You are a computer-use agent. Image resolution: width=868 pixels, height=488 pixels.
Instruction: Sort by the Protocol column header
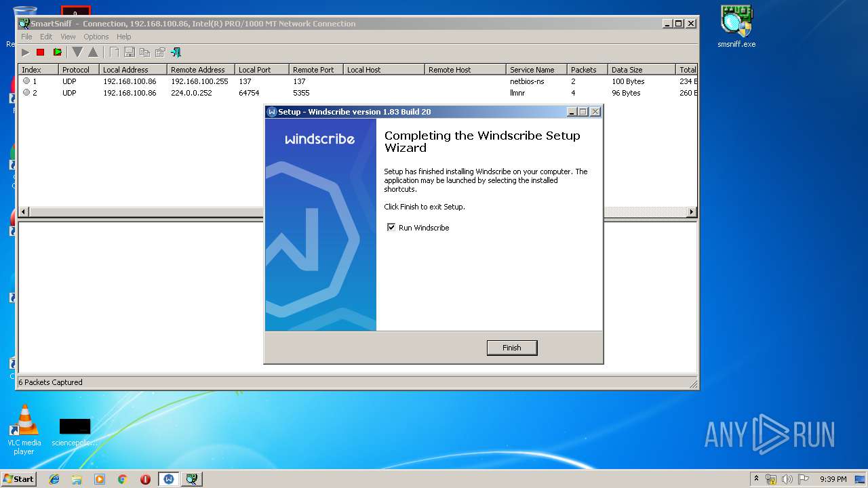[79, 70]
